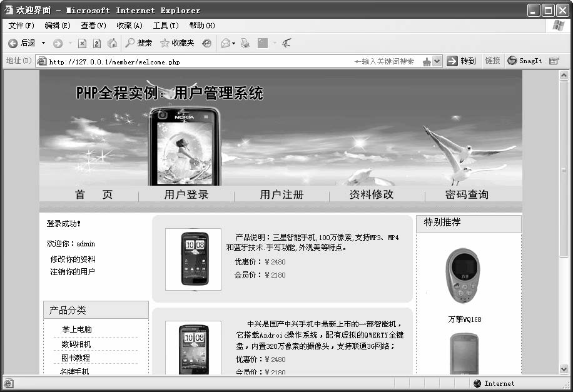Click the Back (后退) button

[x=21, y=43]
